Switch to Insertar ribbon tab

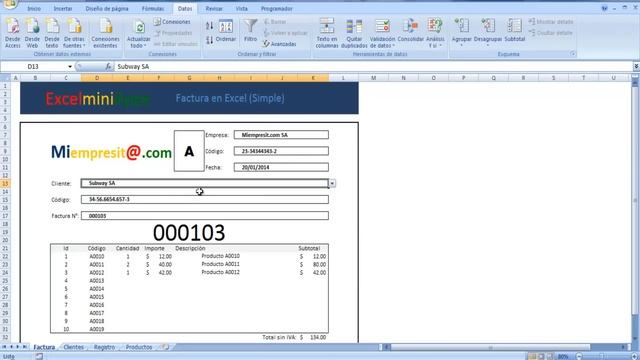click(x=63, y=9)
